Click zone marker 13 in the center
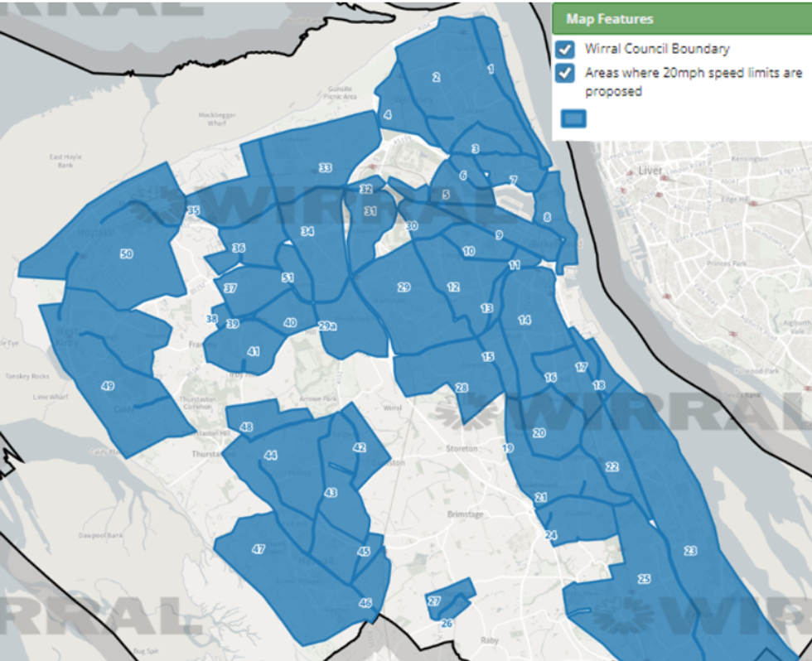The height and width of the screenshot is (661, 812). [486, 306]
